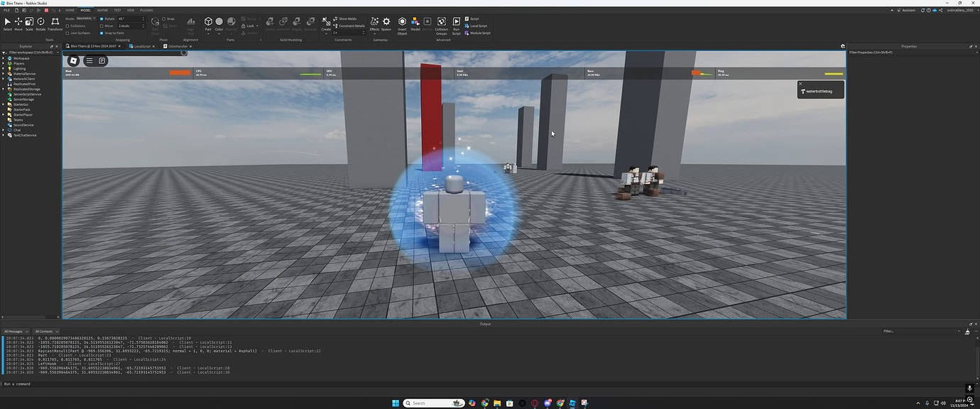Open the Effects inserter
Viewport: 980px width, 409px height.
(375, 22)
